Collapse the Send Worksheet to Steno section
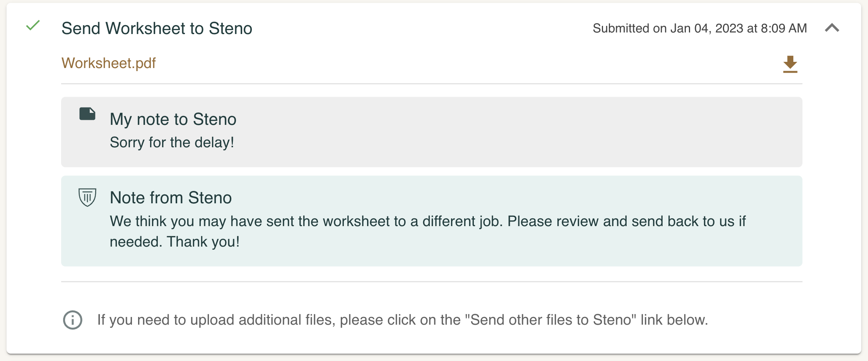The height and width of the screenshot is (361, 868). [x=832, y=28]
